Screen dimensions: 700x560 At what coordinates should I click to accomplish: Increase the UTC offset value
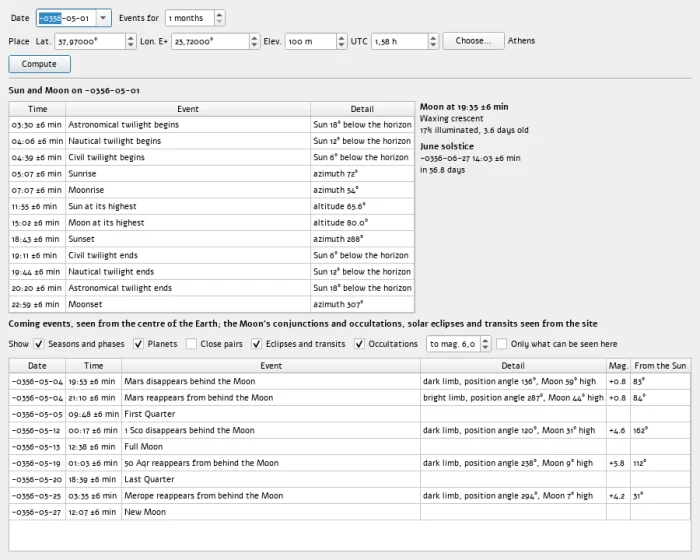pyautogui.click(x=433, y=38)
